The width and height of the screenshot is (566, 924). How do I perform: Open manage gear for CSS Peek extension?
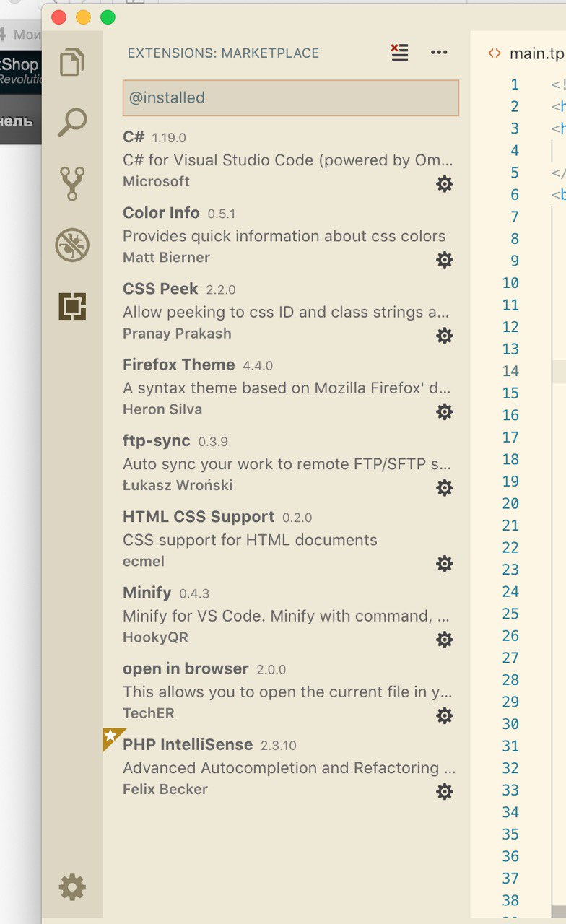[445, 336]
